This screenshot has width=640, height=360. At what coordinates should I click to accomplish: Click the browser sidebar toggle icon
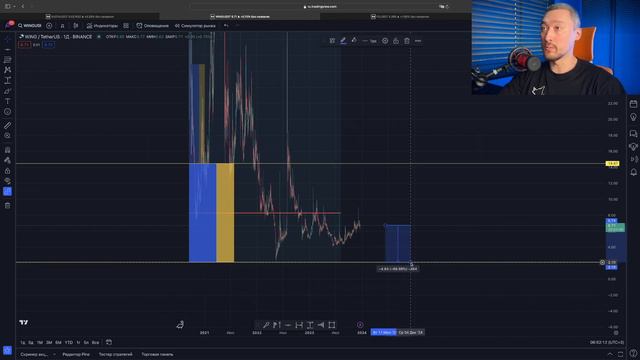[7, 7]
